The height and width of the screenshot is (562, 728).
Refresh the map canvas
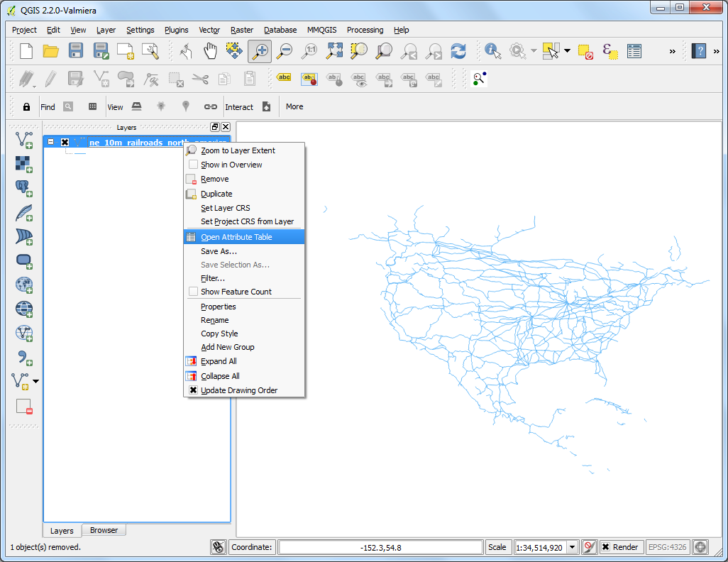point(458,50)
